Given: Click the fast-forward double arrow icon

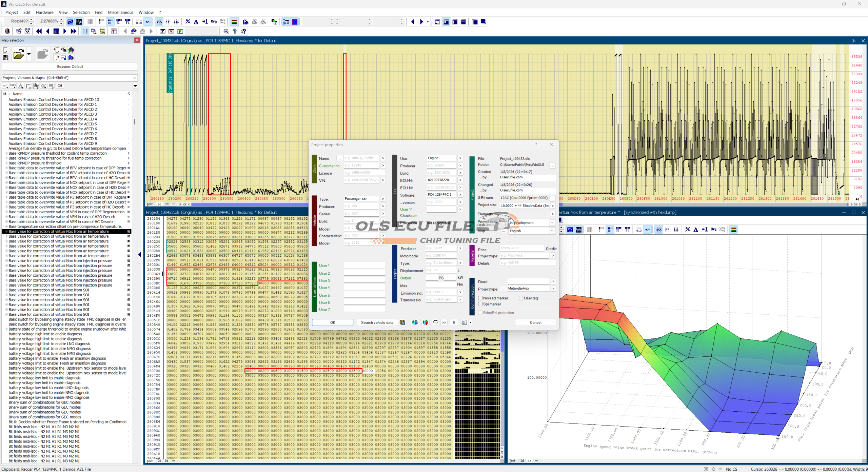Looking at the screenshot, I should tap(73, 31).
